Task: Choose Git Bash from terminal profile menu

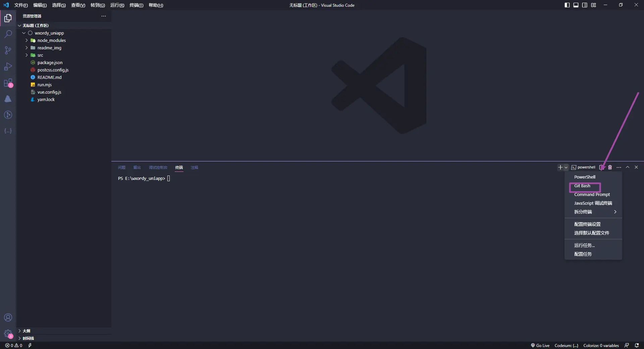Action: point(593,186)
